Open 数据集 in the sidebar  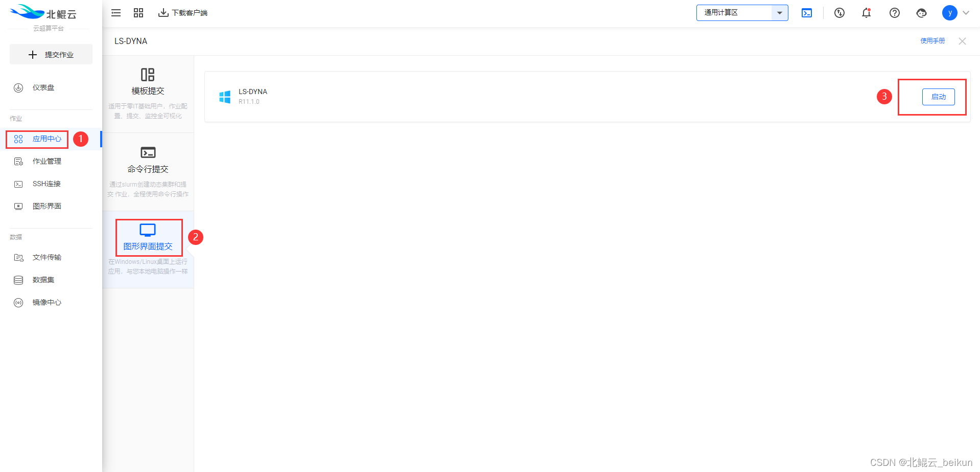tap(51, 280)
